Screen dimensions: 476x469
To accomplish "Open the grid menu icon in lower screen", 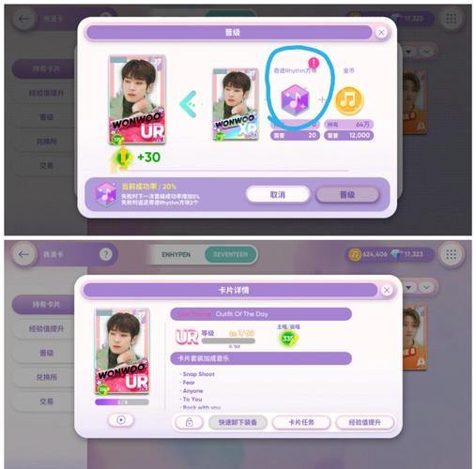I will pos(451,254).
